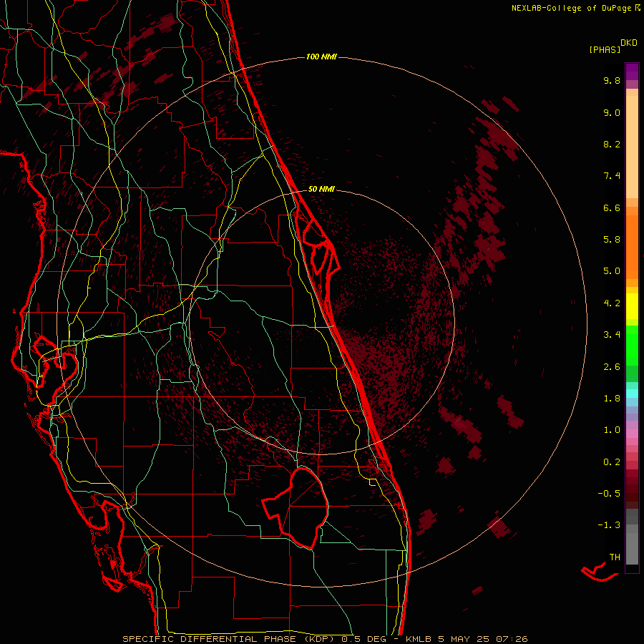This screenshot has width=644, height=644.
Task: Pick the orange segment of the color bar
Action: point(632,247)
